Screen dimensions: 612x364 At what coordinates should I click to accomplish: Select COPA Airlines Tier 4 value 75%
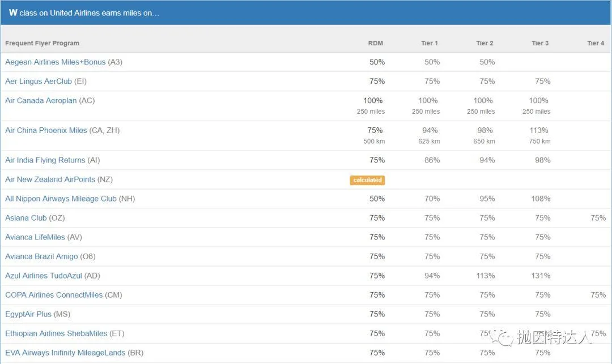[x=598, y=295]
